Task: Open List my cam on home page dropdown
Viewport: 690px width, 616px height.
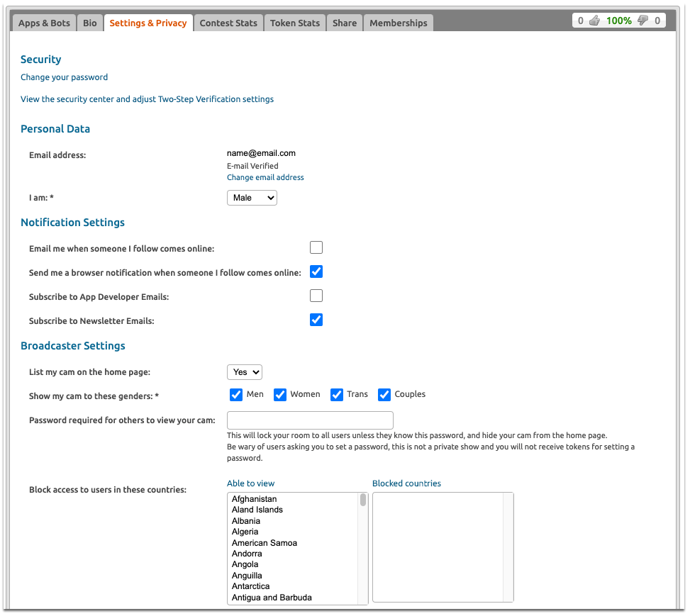Action: coord(245,372)
